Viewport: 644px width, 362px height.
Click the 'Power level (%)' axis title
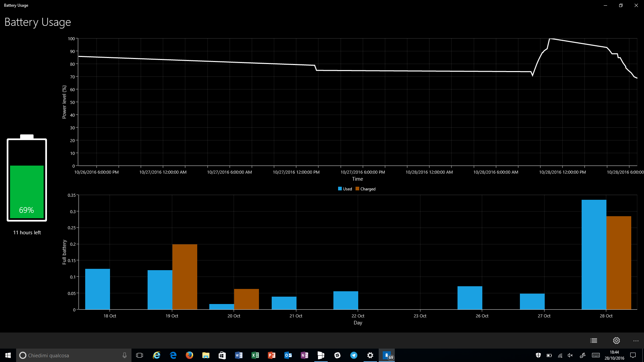[64, 102]
